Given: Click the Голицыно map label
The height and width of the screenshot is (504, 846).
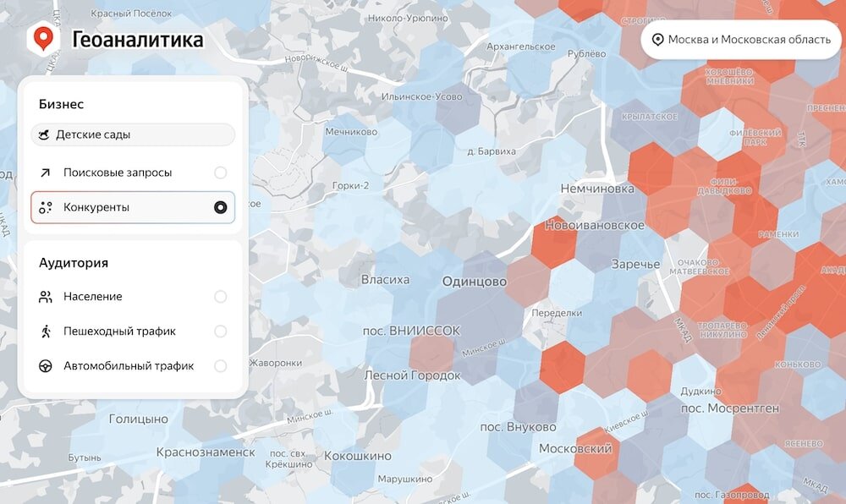Looking at the screenshot, I should [139, 419].
